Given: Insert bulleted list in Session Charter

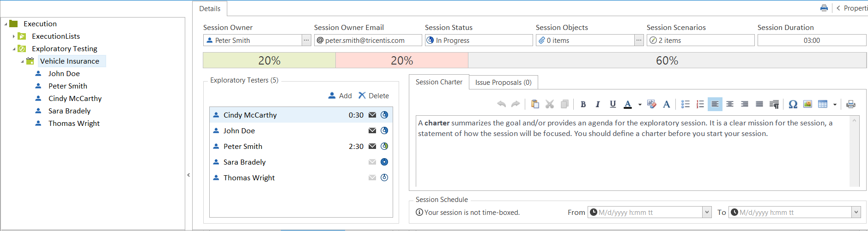Looking at the screenshot, I should click(686, 104).
